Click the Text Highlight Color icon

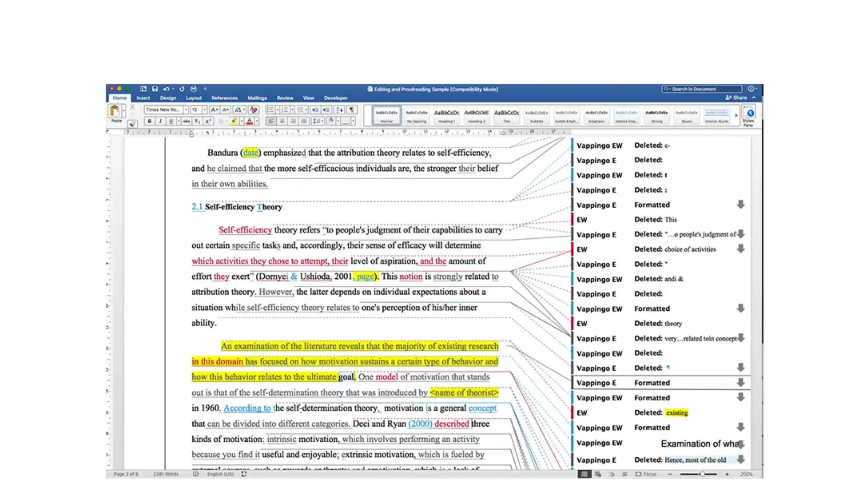234,121
